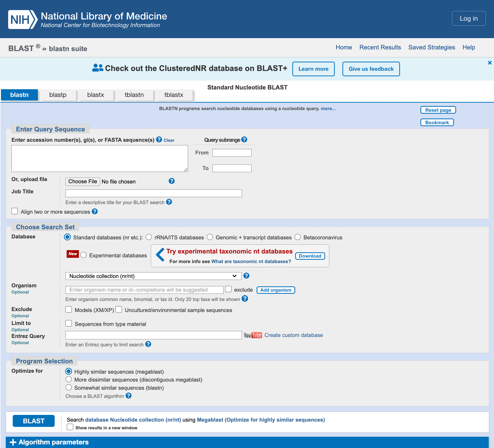Select Highly similar sequences (megablast)
The width and height of the screenshot is (494, 448).
click(x=69, y=371)
